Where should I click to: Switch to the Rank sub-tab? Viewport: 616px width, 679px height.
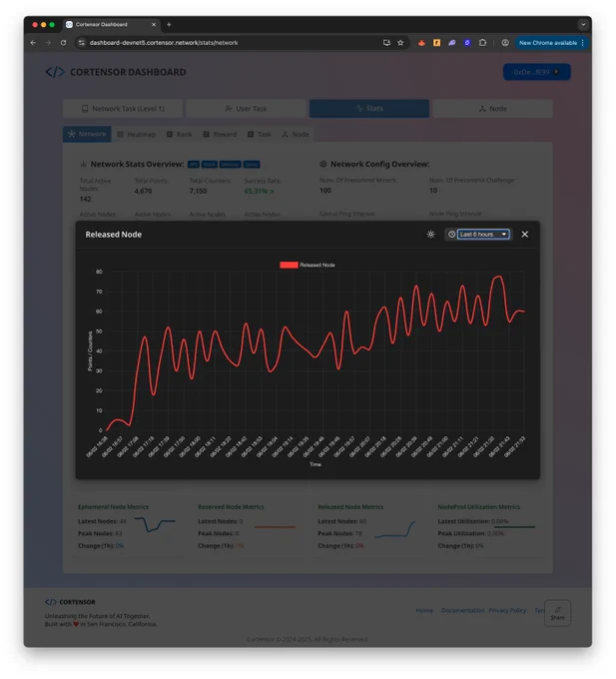tap(180, 134)
